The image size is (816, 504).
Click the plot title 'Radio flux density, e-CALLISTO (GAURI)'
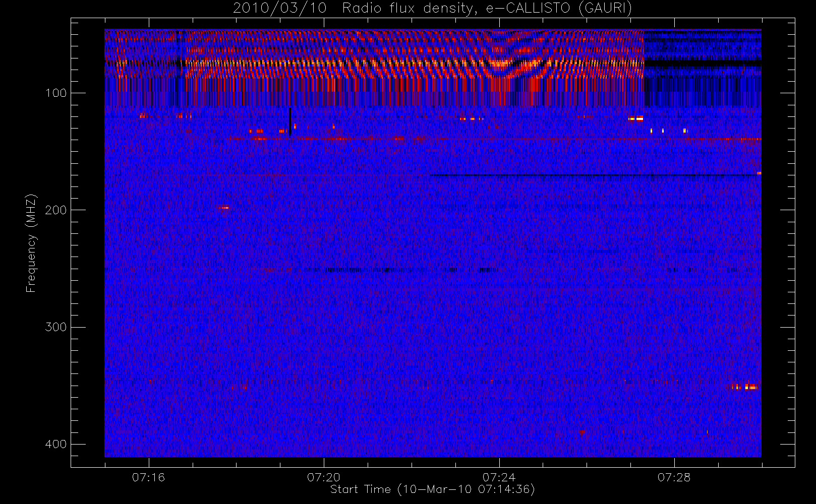pyautogui.click(x=487, y=8)
